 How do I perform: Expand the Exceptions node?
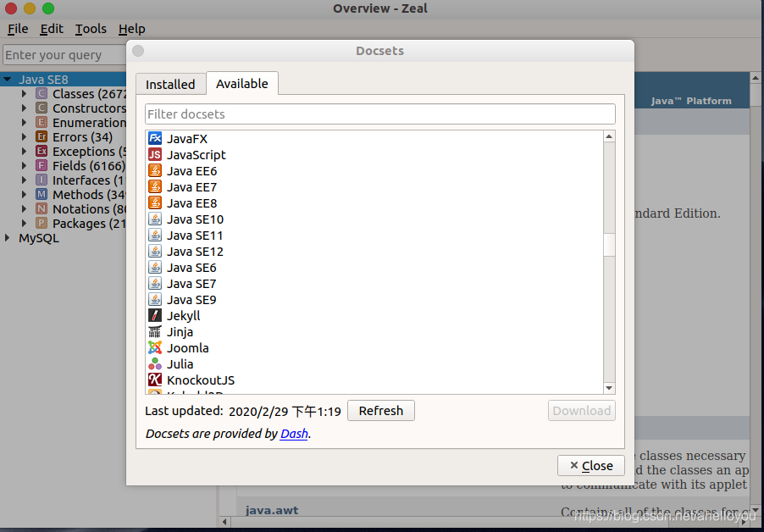click(24, 151)
